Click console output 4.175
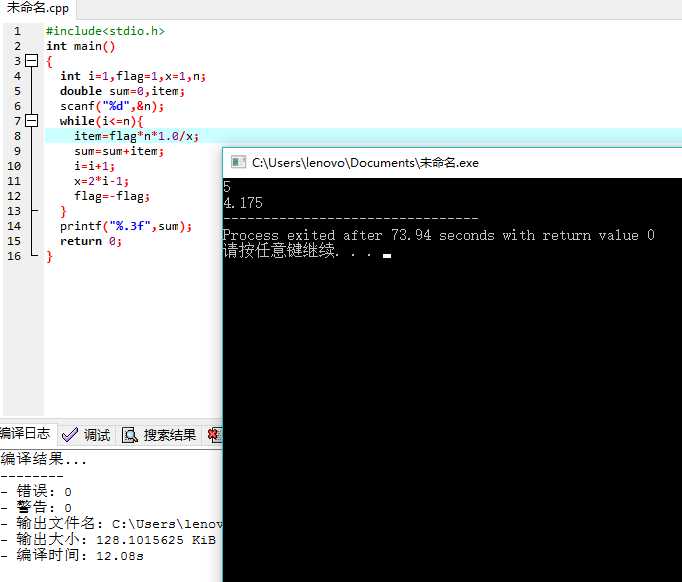 click(x=243, y=203)
